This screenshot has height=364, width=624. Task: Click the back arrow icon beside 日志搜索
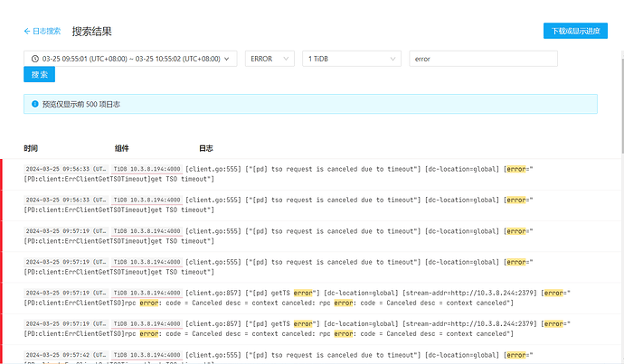point(26,31)
